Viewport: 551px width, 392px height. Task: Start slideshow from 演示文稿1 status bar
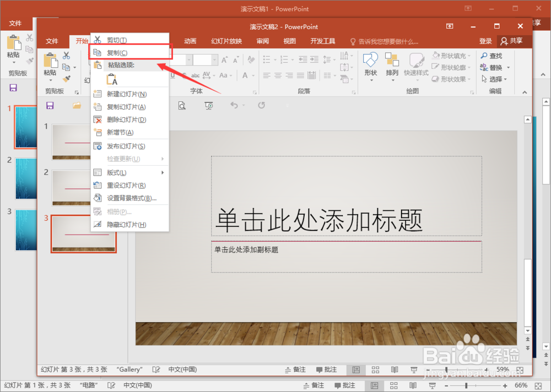point(432,385)
